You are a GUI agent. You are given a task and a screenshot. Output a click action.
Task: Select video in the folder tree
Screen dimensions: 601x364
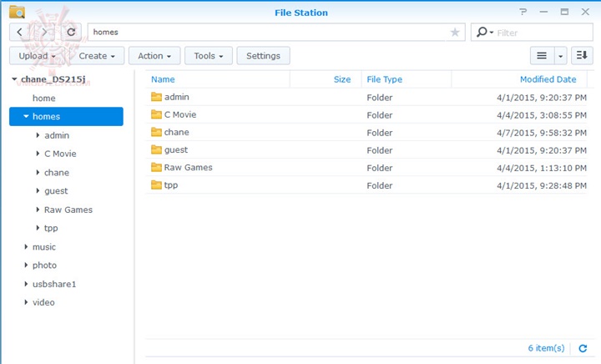pos(43,303)
